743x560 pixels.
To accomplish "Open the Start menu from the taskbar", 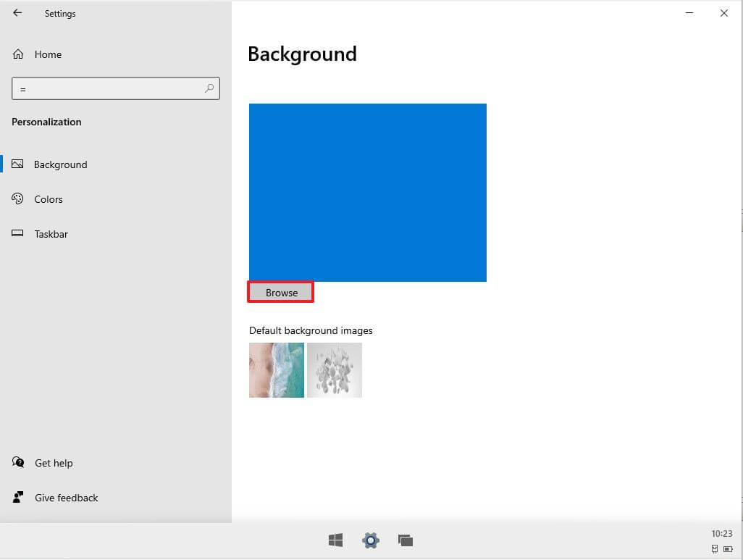I will click(x=335, y=540).
